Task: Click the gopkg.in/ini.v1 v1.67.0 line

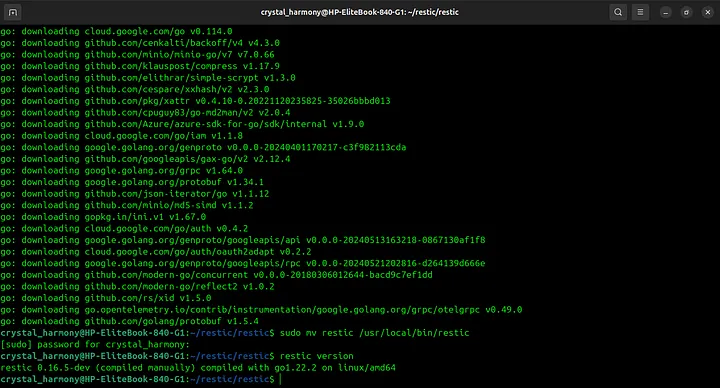Action: pyautogui.click(x=103, y=217)
